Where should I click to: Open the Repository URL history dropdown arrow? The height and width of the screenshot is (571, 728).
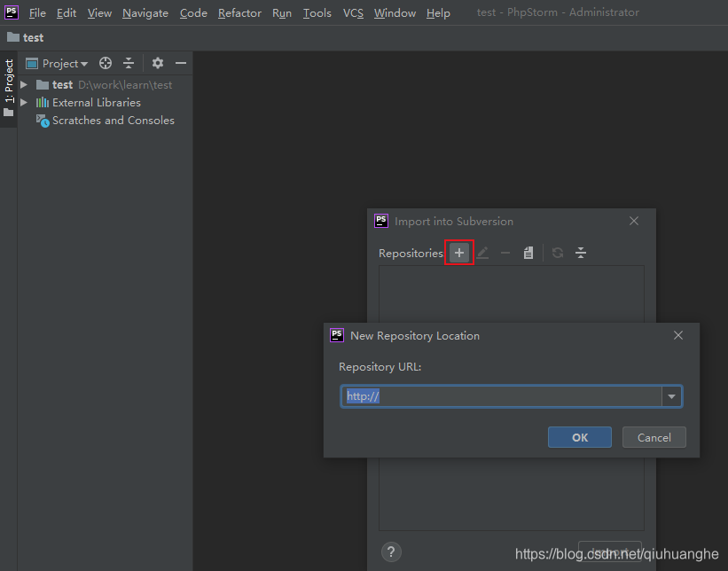tap(671, 396)
